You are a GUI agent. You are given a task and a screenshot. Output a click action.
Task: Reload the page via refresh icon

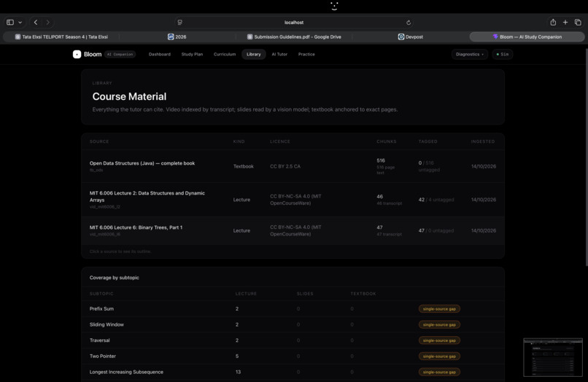tap(409, 23)
